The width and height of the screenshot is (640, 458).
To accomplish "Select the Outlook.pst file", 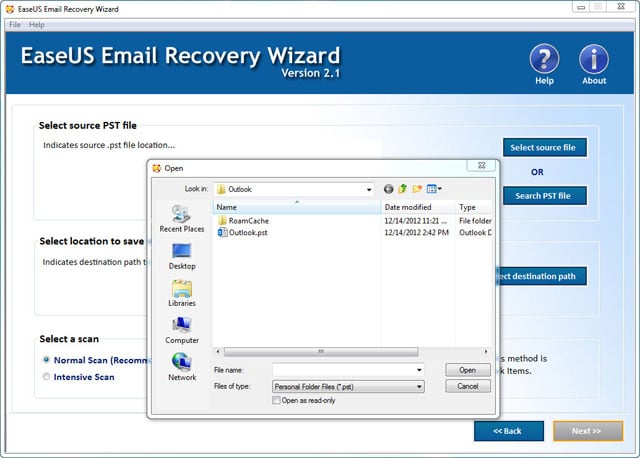I will [247, 232].
